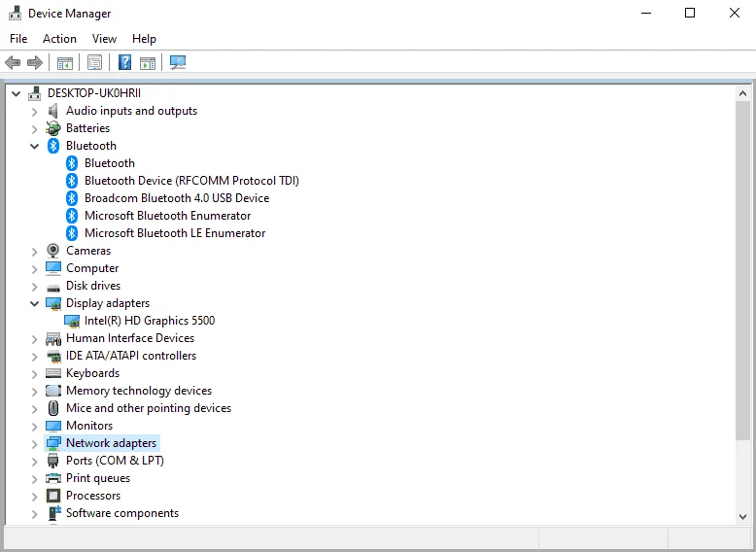Click the Device Manager title bar icon
The height and width of the screenshot is (552, 756).
[x=15, y=13]
